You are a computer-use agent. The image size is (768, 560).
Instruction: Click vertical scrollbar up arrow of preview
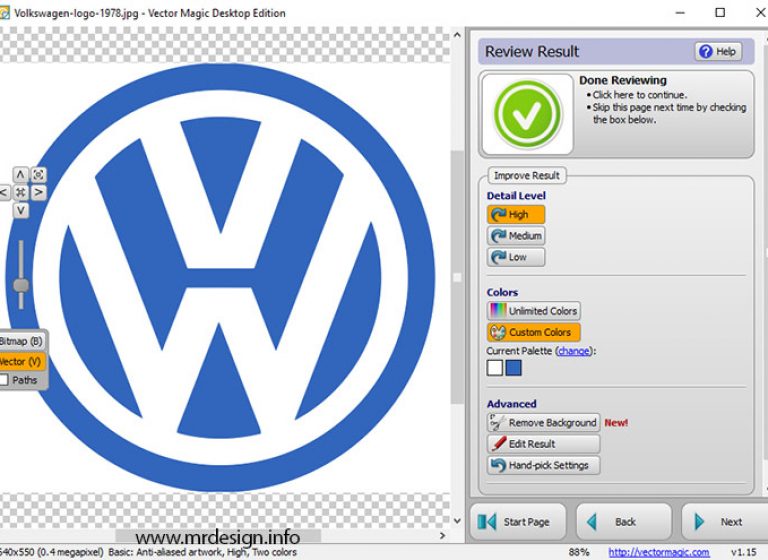point(457,34)
